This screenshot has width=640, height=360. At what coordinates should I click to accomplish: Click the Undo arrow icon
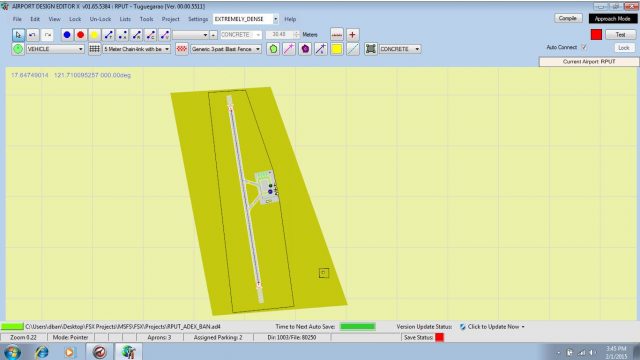coord(33,35)
